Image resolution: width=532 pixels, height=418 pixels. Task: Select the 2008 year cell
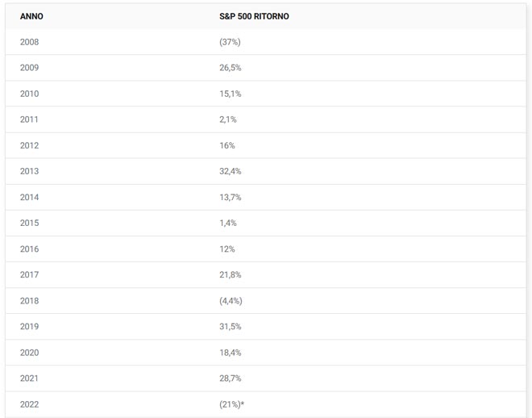pyautogui.click(x=29, y=42)
